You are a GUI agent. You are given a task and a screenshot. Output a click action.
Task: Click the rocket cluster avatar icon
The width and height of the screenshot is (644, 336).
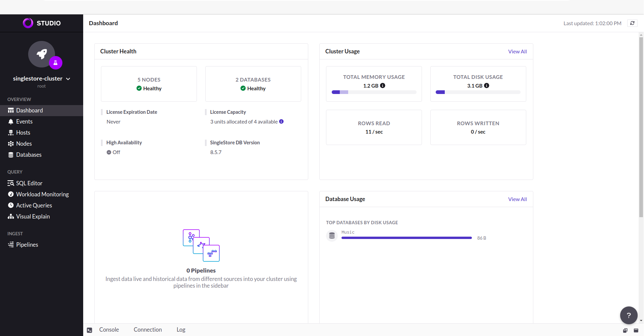click(x=42, y=54)
